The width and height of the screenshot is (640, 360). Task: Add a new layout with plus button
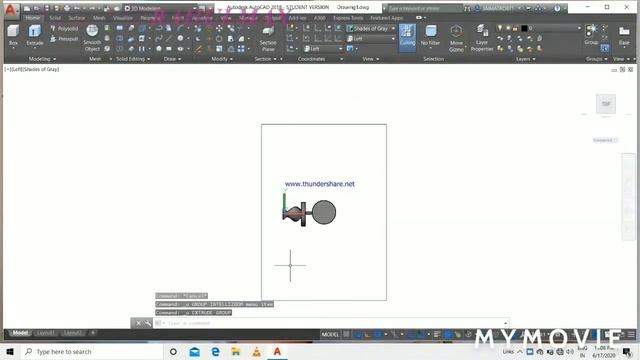(x=93, y=333)
